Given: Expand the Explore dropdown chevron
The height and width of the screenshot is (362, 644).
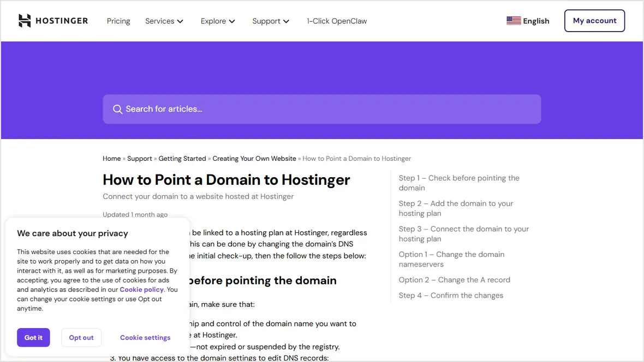Looking at the screenshot, I should click(x=231, y=21).
